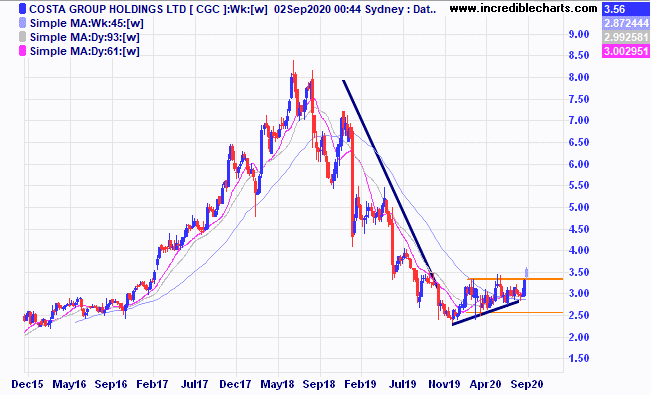
Task: Click the 2.00 price axis label
Action: tap(579, 337)
